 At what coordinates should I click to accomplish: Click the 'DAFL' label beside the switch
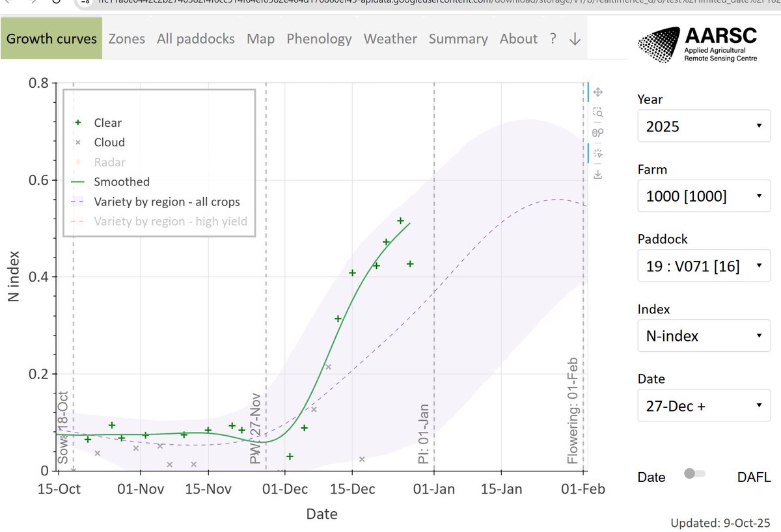pos(754,477)
